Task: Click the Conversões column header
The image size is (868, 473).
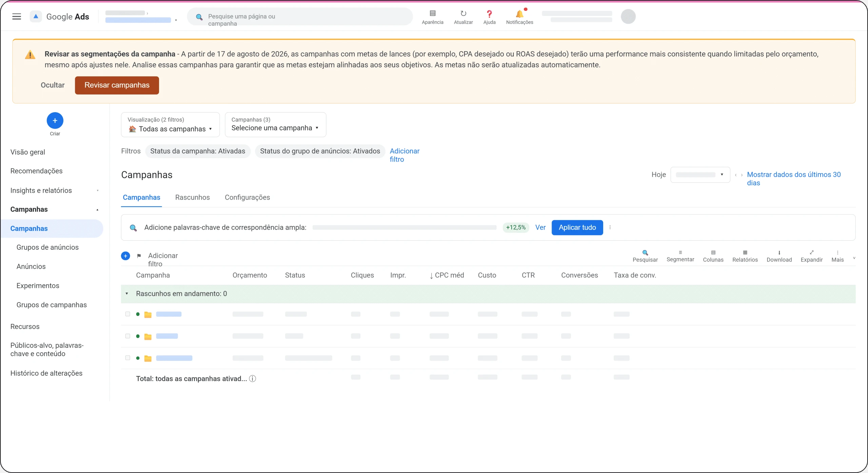Action: click(x=579, y=275)
